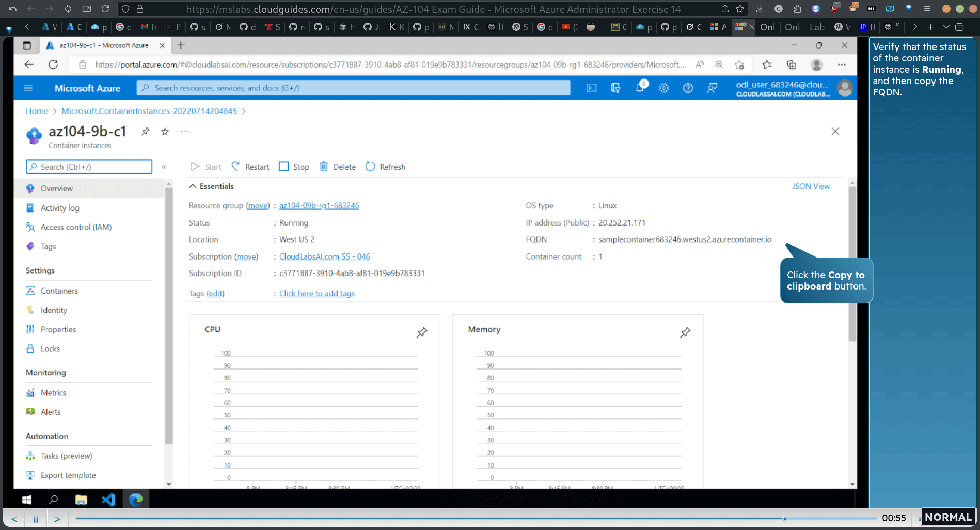Pin az104-9b-c1 to dashboard
Viewport: 980px width, 530px height.
point(146,132)
